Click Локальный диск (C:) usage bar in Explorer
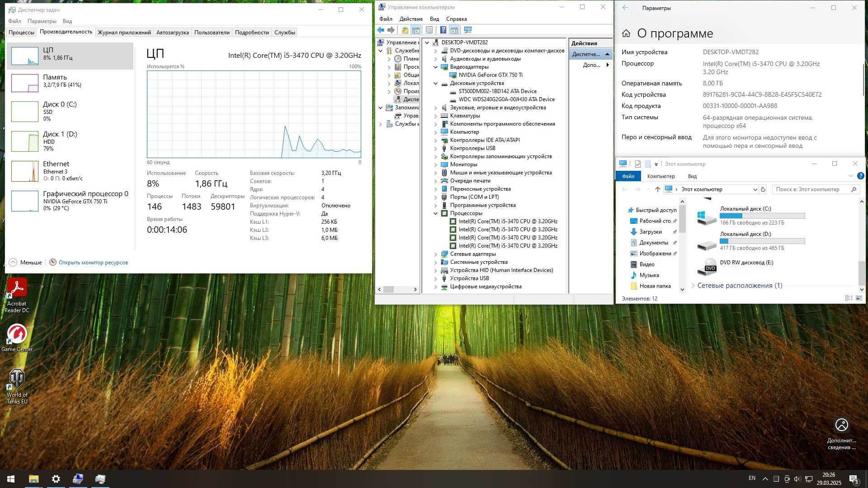This screenshot has width=868, height=488. tap(762, 216)
